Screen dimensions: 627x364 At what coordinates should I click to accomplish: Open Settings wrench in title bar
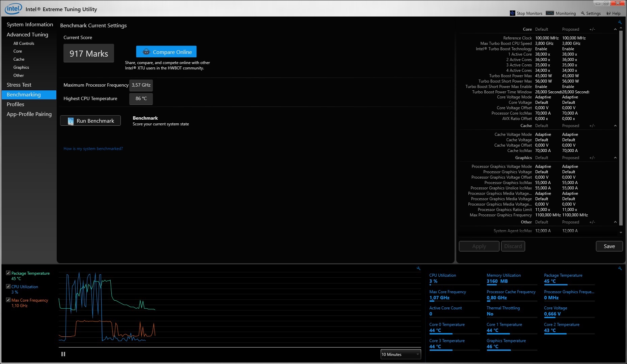(582, 13)
